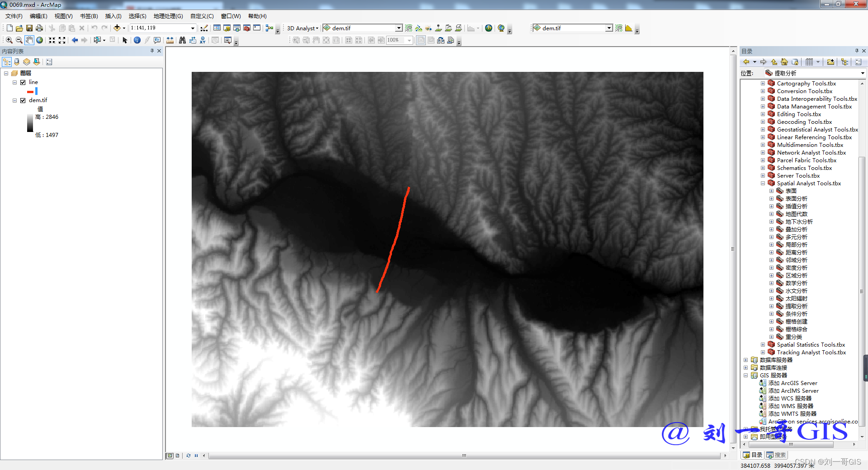Open 3D Analyst layer dropdown
Image resolution: width=868 pixels, height=470 pixels.
tap(399, 28)
